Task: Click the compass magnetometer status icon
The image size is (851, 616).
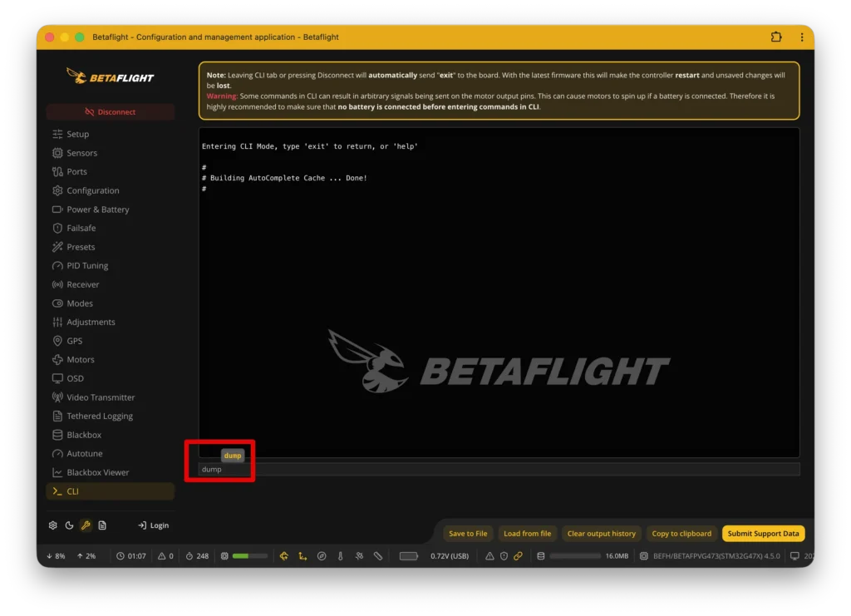Action: pyautogui.click(x=322, y=556)
